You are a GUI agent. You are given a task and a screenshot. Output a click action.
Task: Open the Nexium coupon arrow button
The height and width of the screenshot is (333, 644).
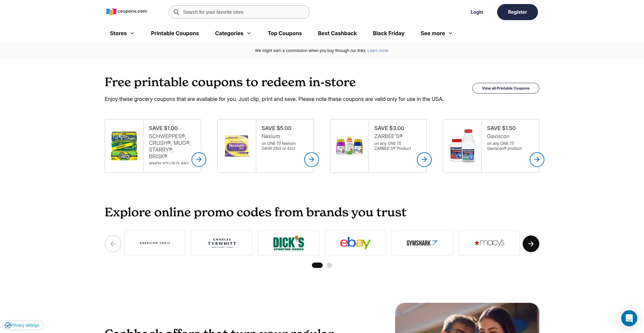pyautogui.click(x=312, y=159)
